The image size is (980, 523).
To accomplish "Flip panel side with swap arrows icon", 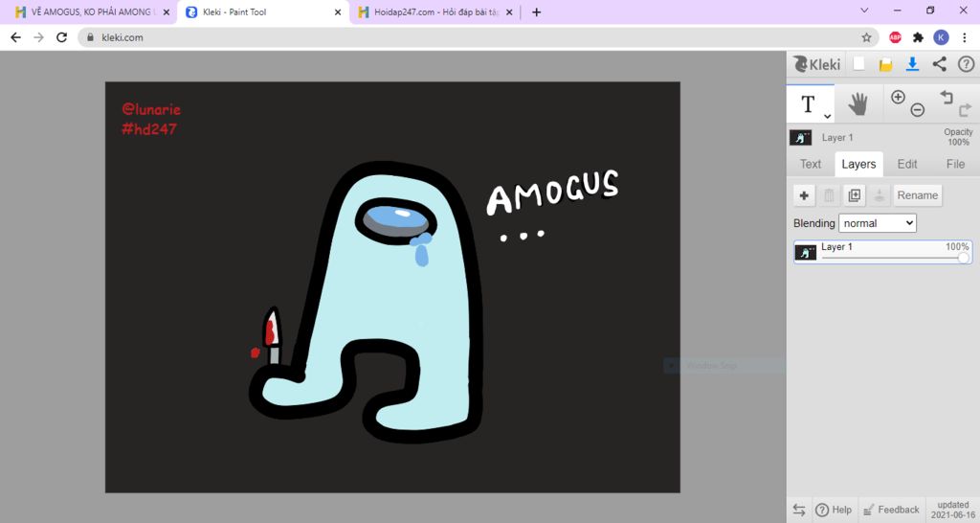I will [799, 510].
